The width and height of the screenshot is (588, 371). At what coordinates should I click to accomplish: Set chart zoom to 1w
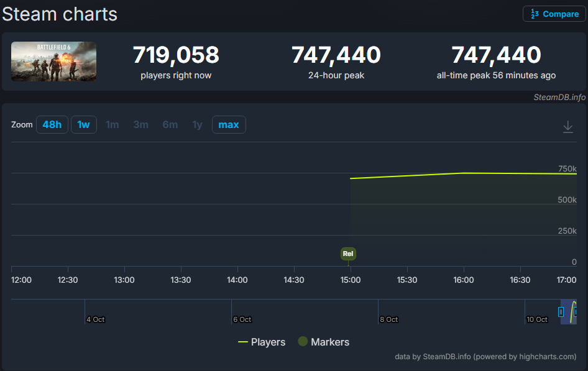pos(84,124)
